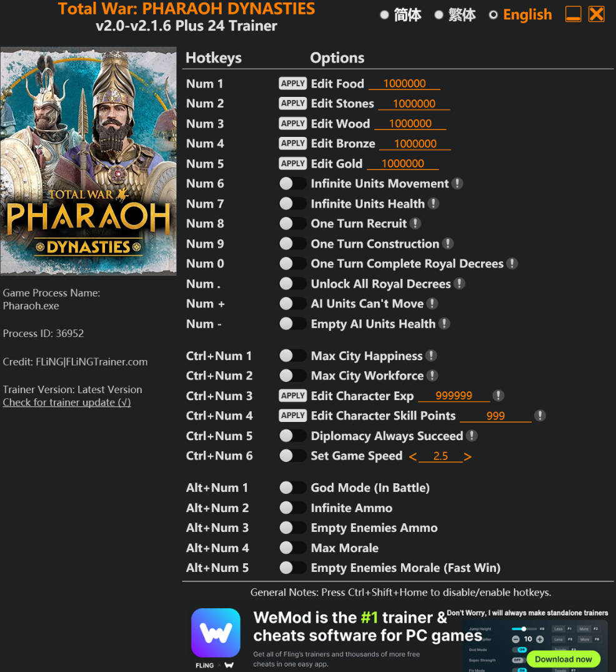Click the Process ID 36952 text
The width and height of the screenshot is (616, 672).
pos(43,333)
